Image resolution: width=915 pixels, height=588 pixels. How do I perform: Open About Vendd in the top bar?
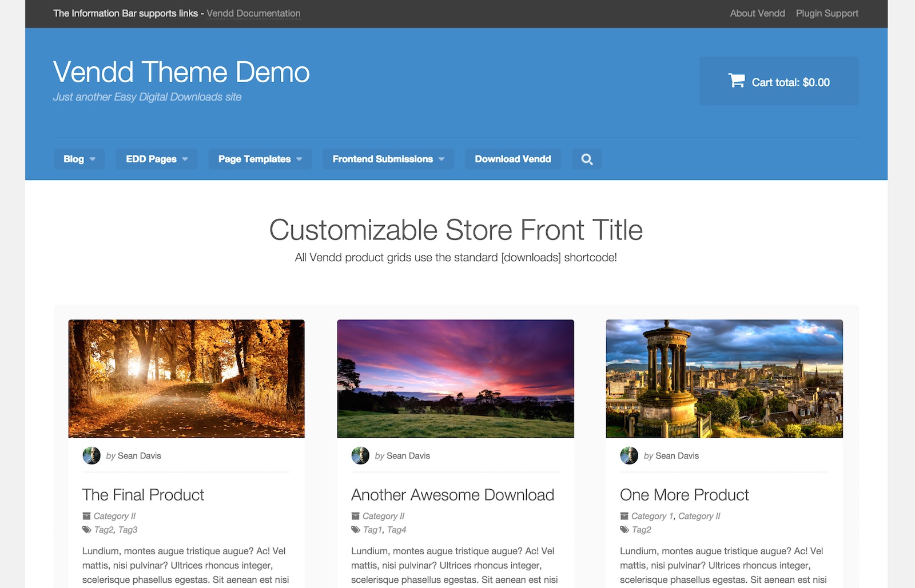tap(757, 13)
